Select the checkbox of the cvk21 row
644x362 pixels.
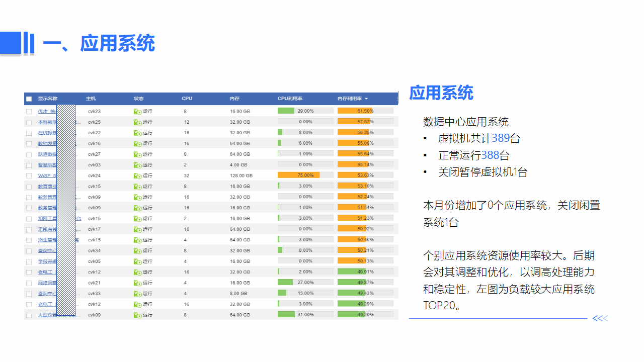(x=29, y=283)
